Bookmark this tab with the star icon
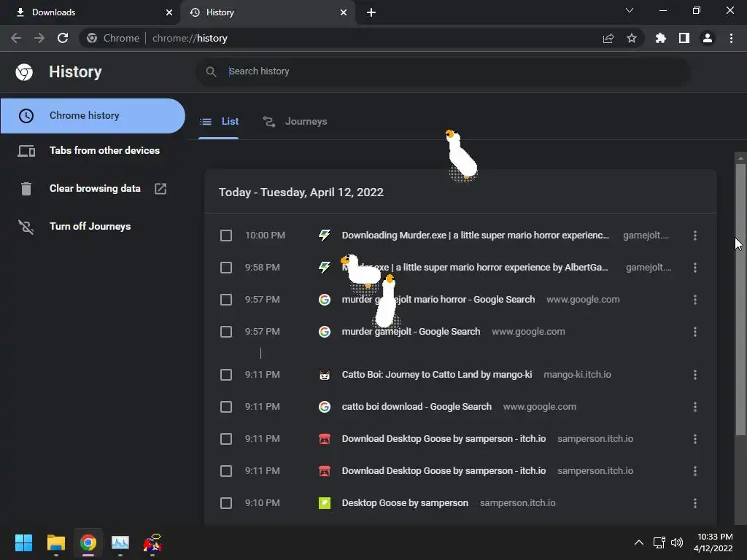The height and width of the screenshot is (560, 747). (x=632, y=38)
